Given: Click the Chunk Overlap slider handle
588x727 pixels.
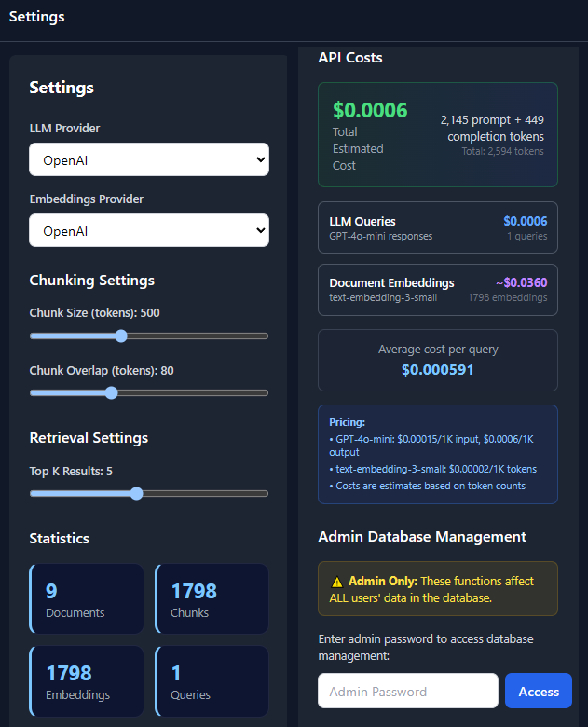Looking at the screenshot, I should (112, 393).
